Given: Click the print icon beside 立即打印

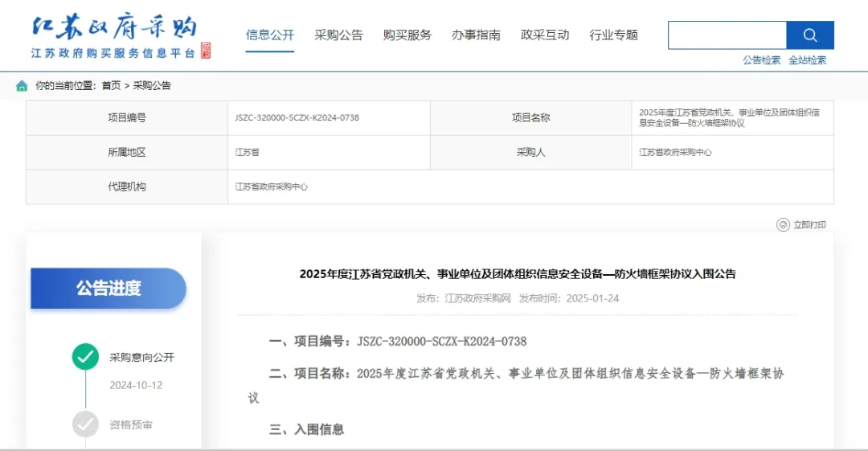Looking at the screenshot, I should [x=783, y=225].
